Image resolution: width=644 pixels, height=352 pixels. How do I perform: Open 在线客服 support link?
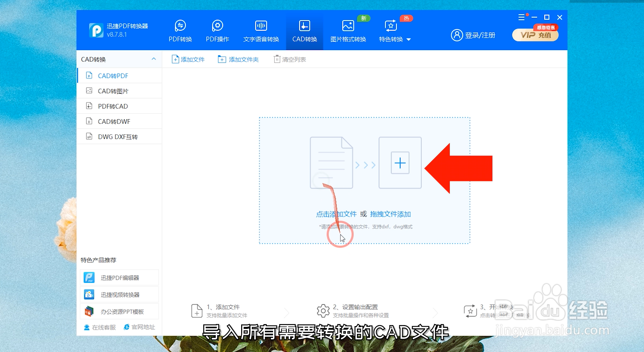coord(100,327)
